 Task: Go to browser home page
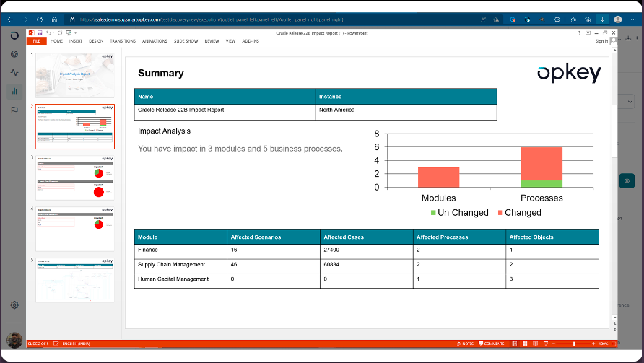point(54,19)
